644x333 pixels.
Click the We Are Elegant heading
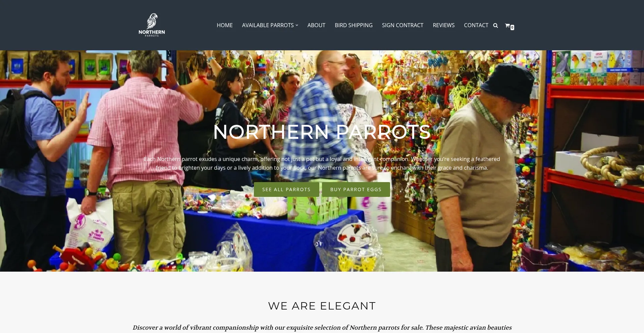pos(322,306)
